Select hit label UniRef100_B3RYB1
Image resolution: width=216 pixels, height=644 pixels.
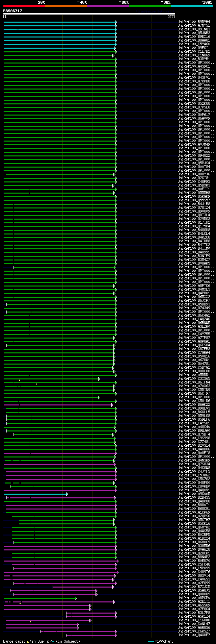(x=194, y=59)
